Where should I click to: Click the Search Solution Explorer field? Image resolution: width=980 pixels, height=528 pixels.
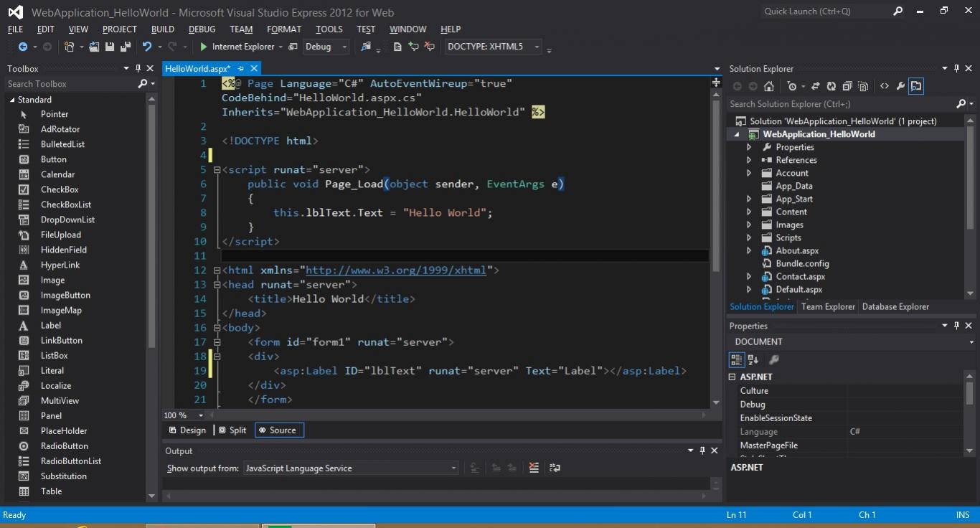pyautogui.click(x=839, y=104)
